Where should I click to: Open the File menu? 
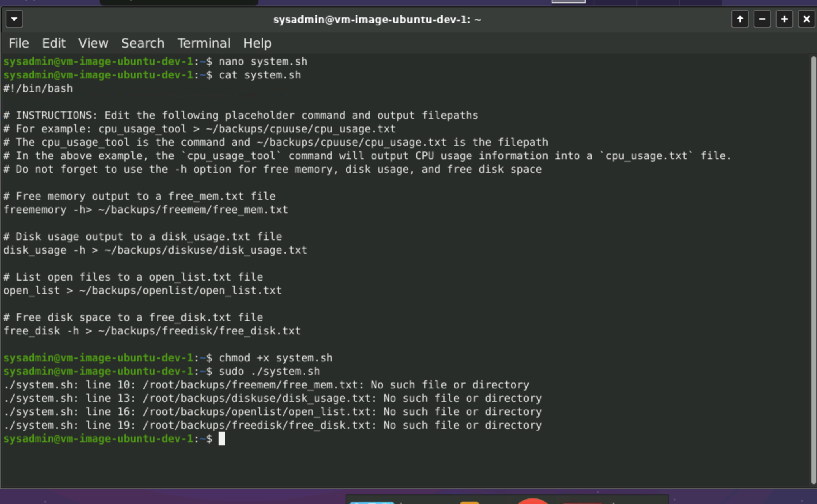click(18, 43)
